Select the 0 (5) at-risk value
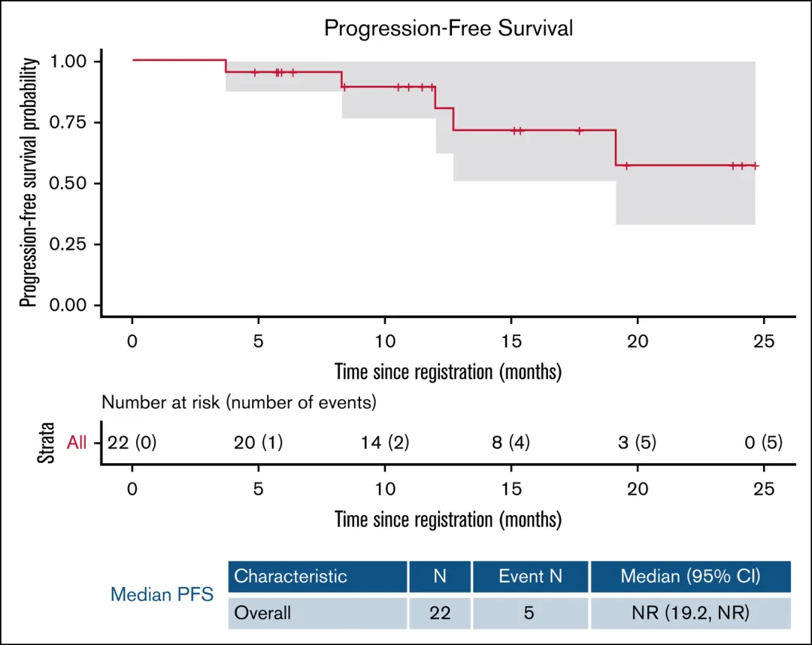This screenshot has height=645, width=812. pyautogui.click(x=764, y=444)
